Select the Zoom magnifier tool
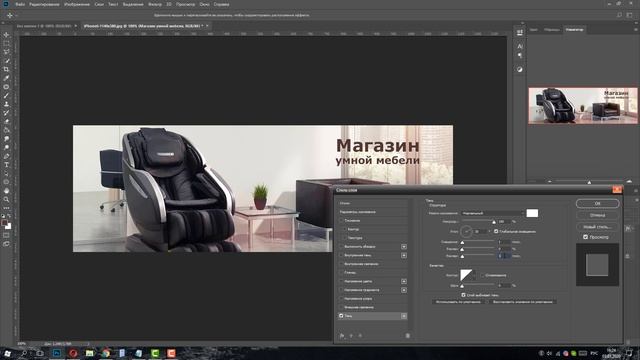640x360 pixels. click(x=6, y=200)
